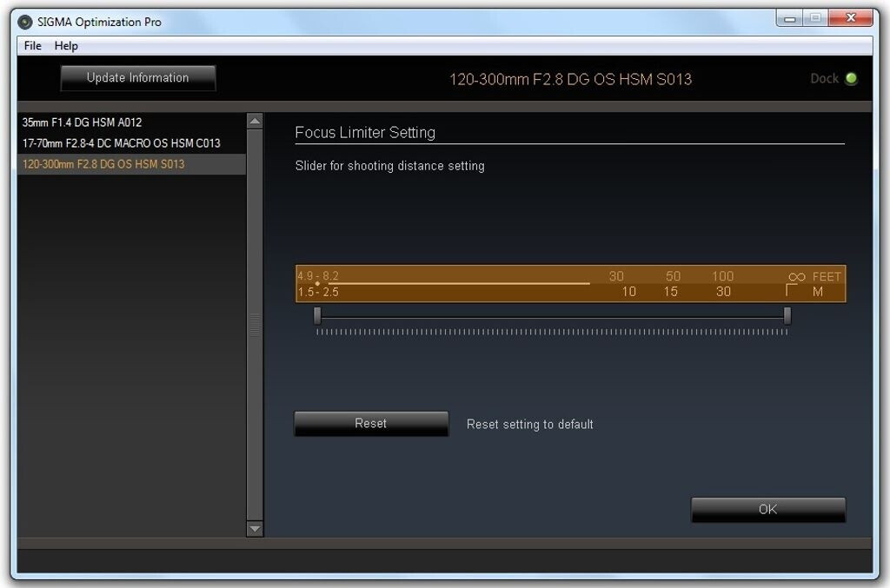
Task: Choose the 17-70mm F2.8-4 DC MACRO lens
Action: point(121,143)
